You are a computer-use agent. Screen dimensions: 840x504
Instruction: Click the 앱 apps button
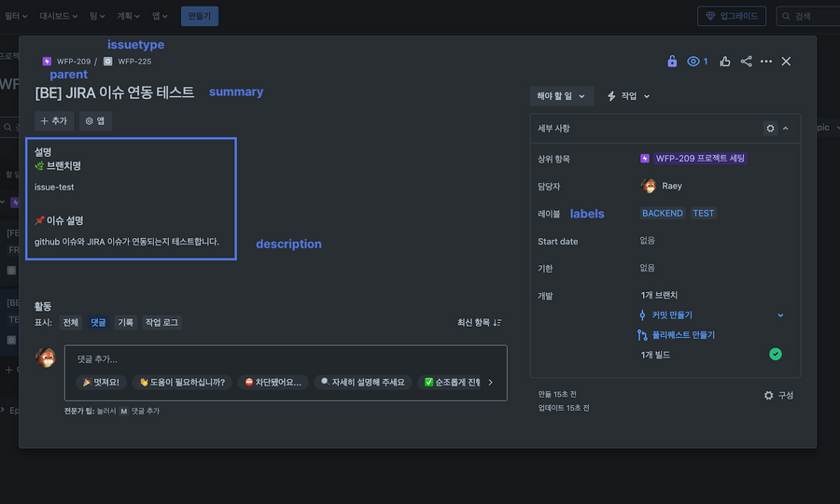(x=95, y=121)
